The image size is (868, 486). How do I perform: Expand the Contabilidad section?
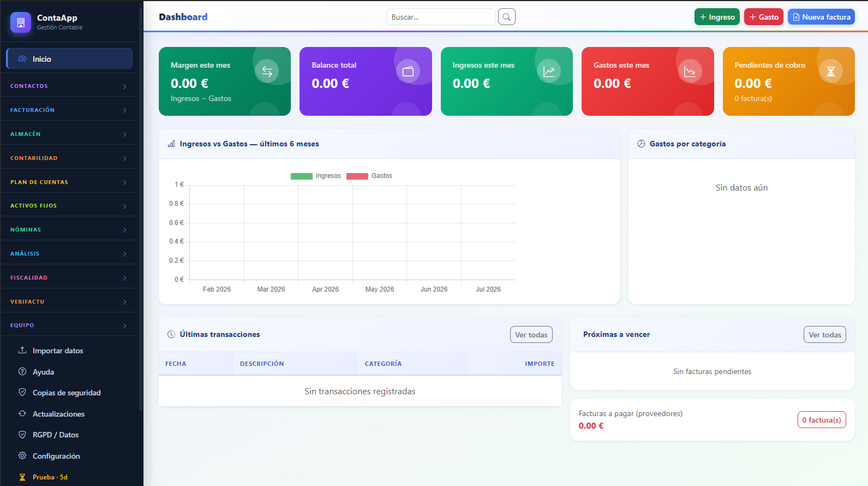[69, 158]
